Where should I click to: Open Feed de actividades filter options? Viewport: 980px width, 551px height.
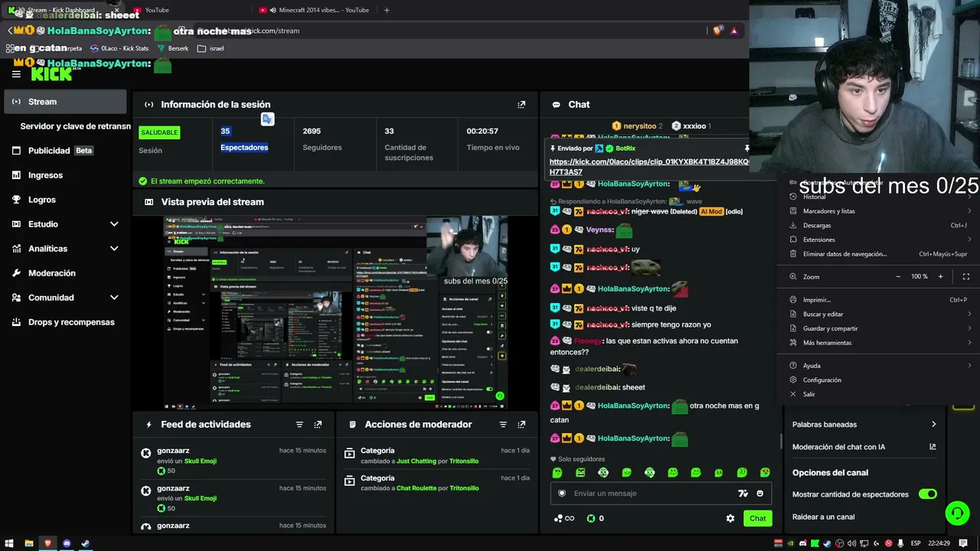tap(299, 425)
